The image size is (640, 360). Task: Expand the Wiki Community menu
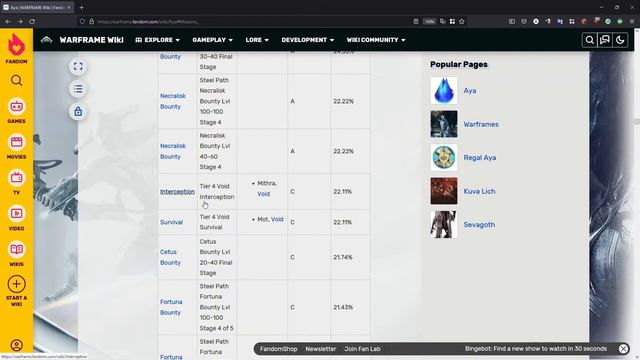[x=376, y=40]
